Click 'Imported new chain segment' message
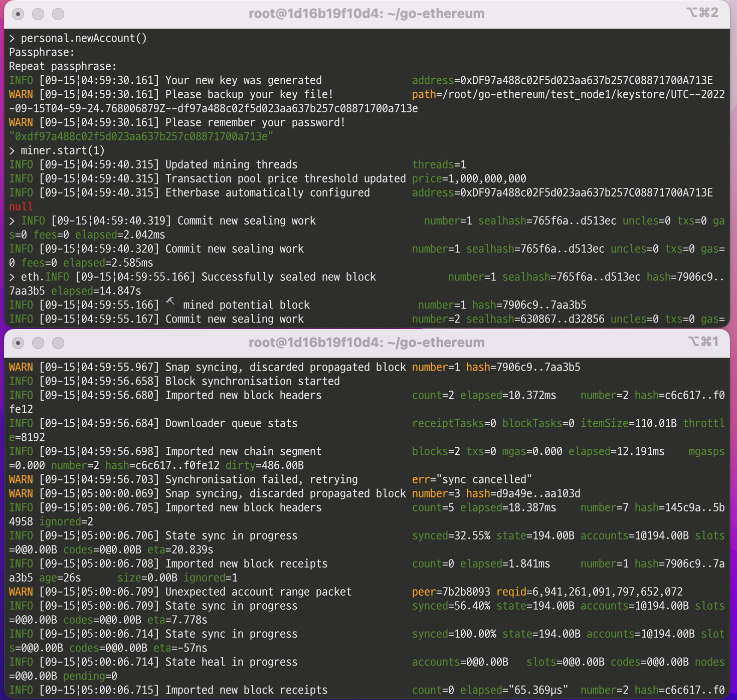This screenshot has height=700, width=737. [244, 451]
